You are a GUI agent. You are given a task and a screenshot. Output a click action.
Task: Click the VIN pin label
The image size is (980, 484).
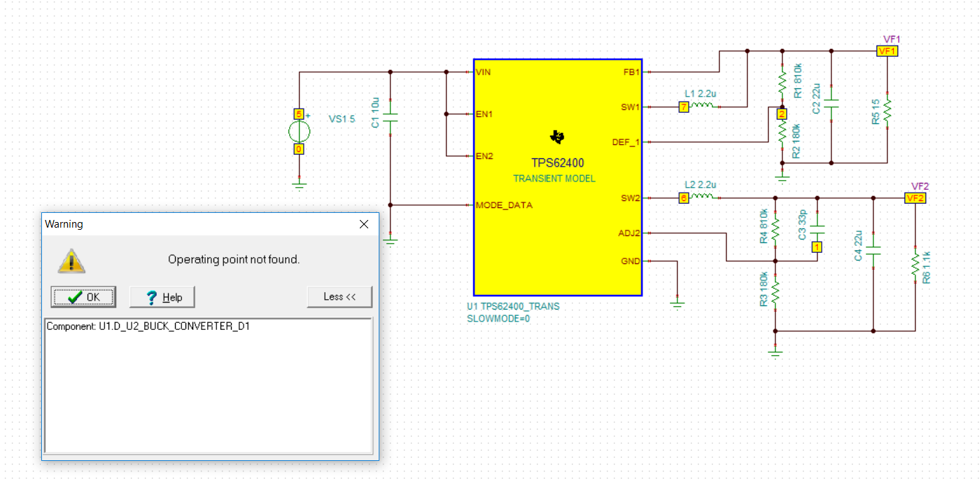pos(483,72)
